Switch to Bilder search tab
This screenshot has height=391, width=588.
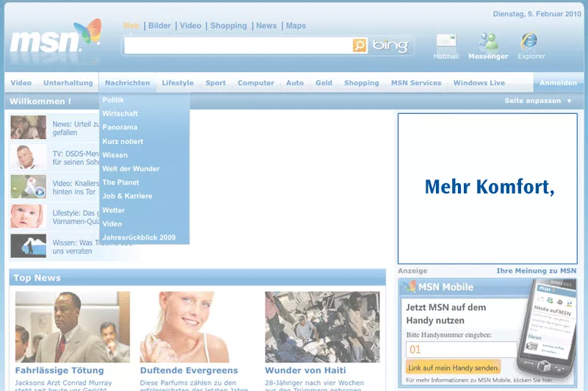pyautogui.click(x=159, y=26)
